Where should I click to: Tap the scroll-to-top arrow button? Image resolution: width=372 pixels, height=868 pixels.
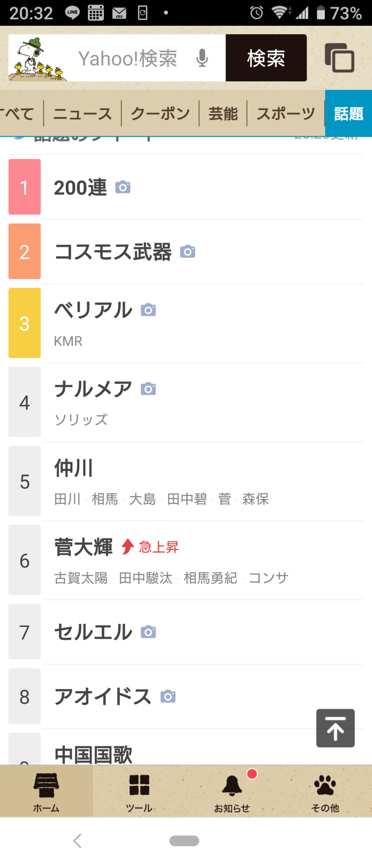(x=335, y=728)
